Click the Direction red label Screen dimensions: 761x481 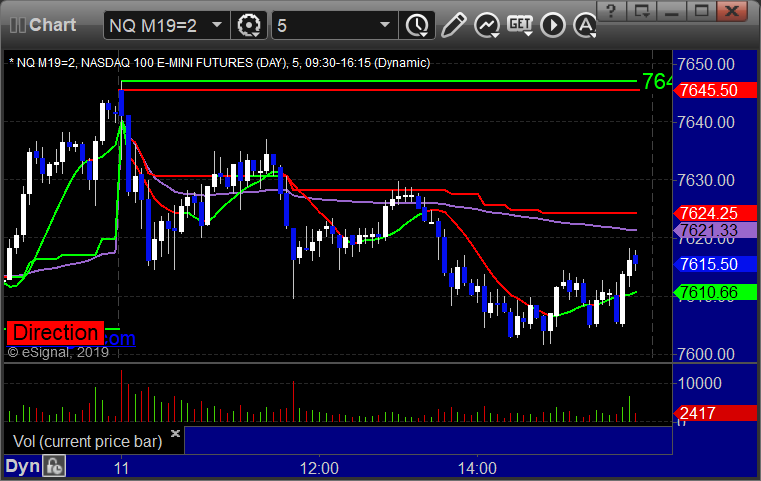(x=55, y=333)
